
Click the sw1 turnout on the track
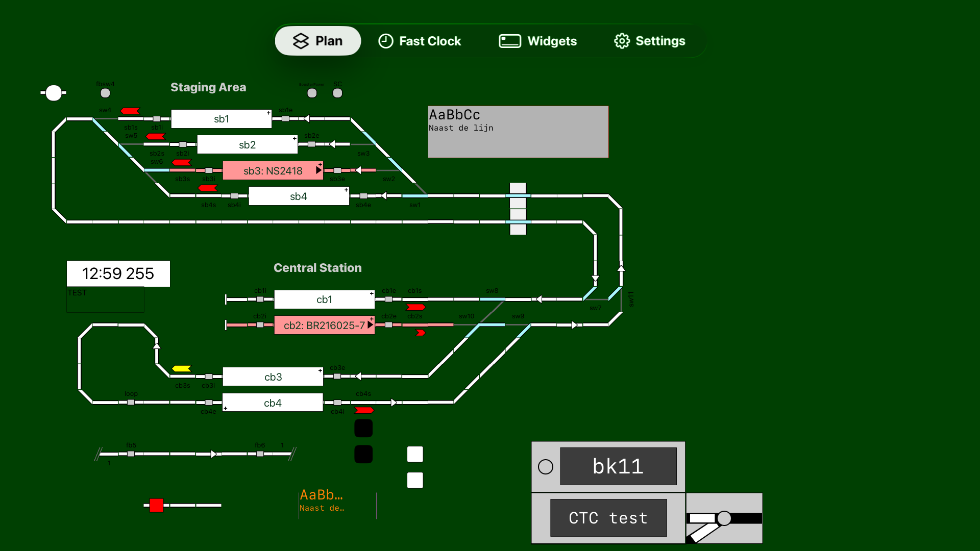click(x=415, y=196)
